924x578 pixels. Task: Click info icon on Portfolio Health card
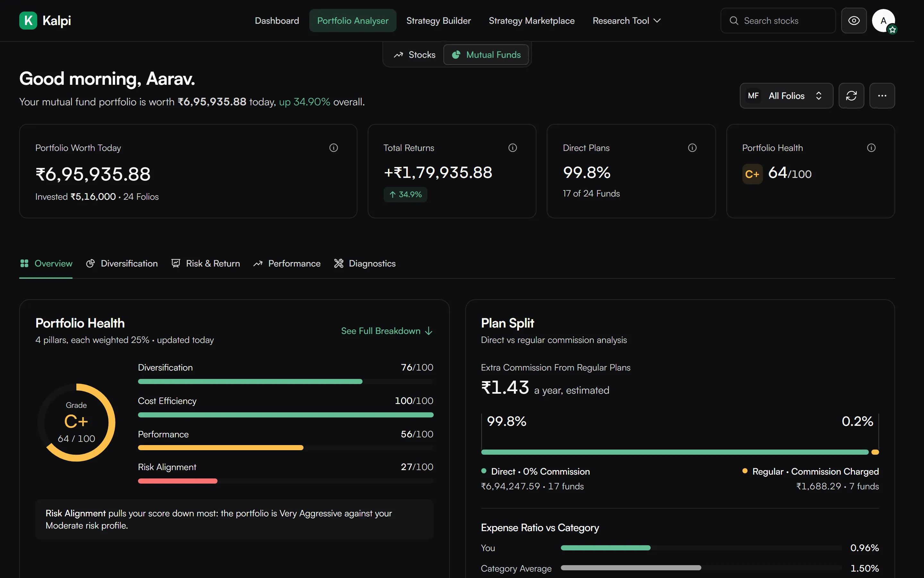(871, 148)
